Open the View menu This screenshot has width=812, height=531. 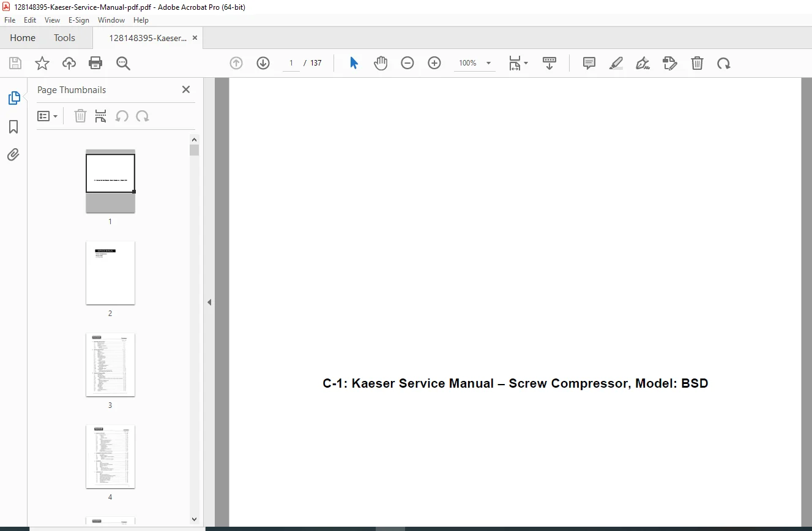tap(52, 20)
